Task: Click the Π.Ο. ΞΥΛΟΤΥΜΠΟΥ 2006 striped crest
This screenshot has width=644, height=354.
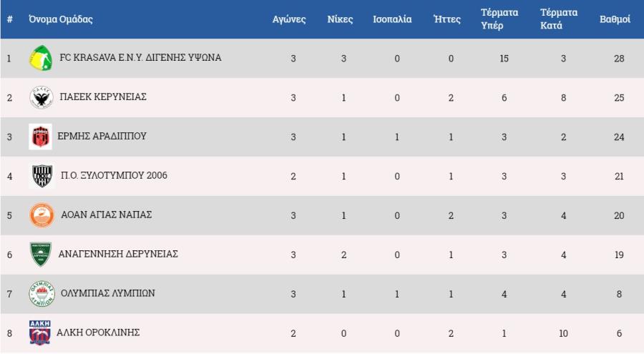Action: (41, 176)
